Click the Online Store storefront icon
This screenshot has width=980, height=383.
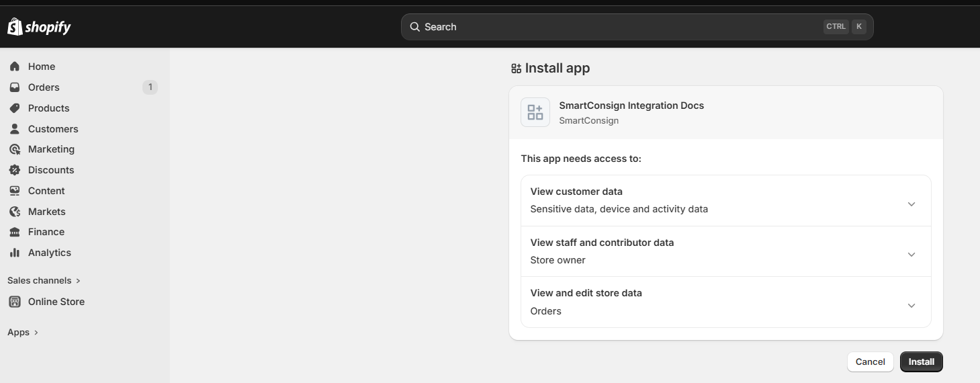15,302
